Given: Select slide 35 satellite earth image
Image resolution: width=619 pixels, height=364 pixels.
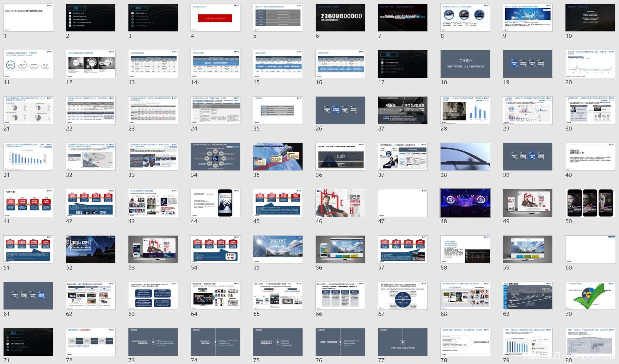Looking at the screenshot, I should click(278, 157).
